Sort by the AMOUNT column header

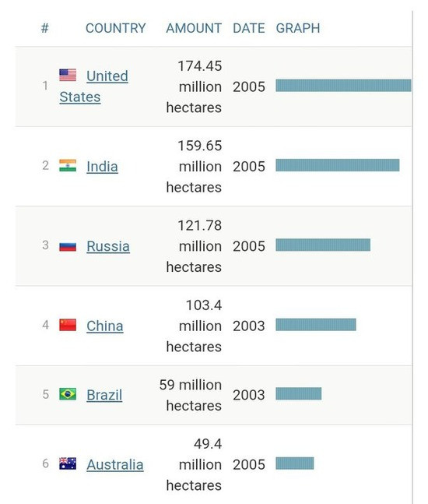(x=194, y=28)
